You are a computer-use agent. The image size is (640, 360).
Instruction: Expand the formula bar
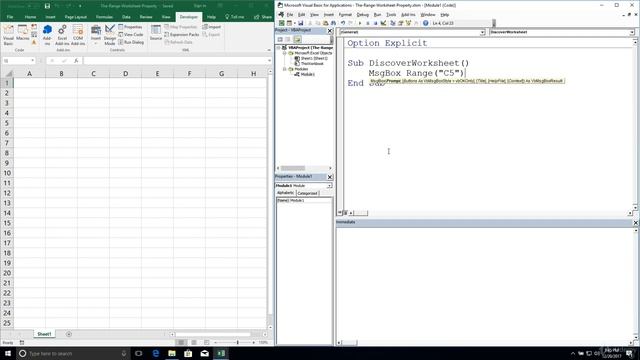tap(269, 61)
